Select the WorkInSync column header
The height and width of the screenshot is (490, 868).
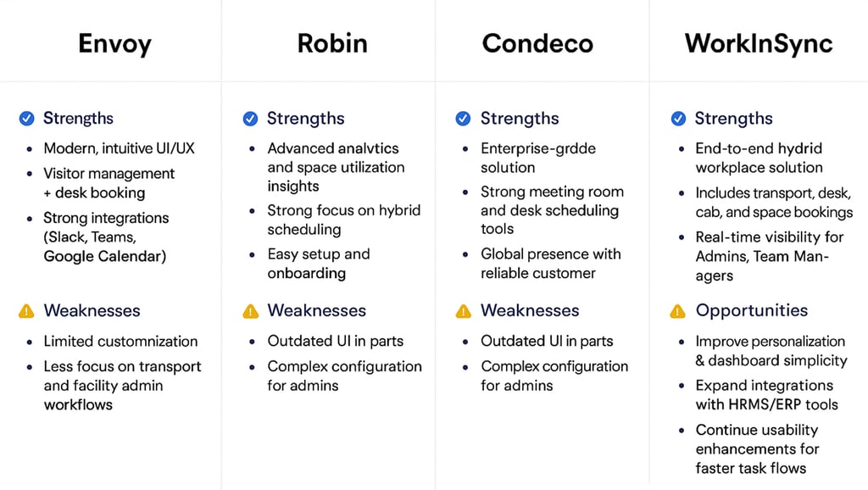tap(759, 43)
